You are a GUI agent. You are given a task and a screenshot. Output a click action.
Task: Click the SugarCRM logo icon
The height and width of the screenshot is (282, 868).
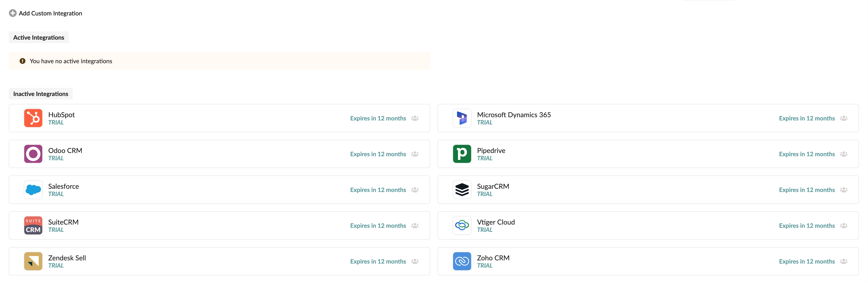coord(462,190)
